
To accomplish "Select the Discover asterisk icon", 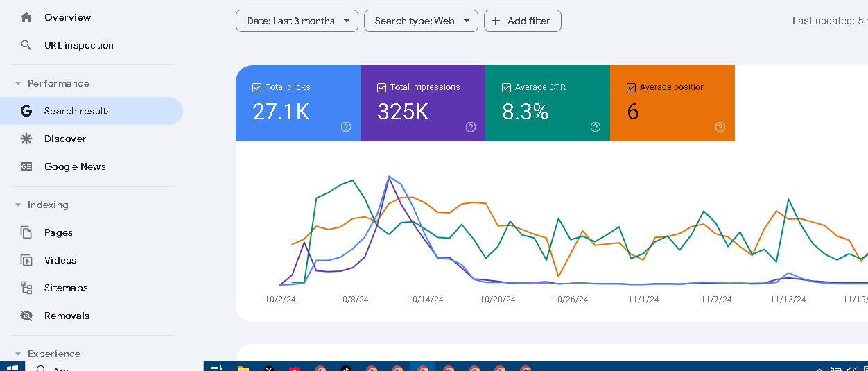I will (26, 139).
